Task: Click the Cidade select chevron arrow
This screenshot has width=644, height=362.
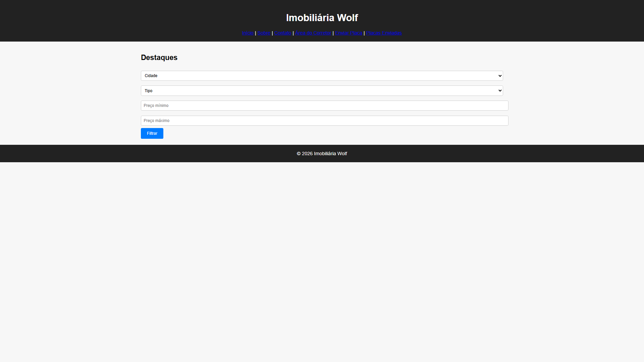Action: (x=500, y=76)
